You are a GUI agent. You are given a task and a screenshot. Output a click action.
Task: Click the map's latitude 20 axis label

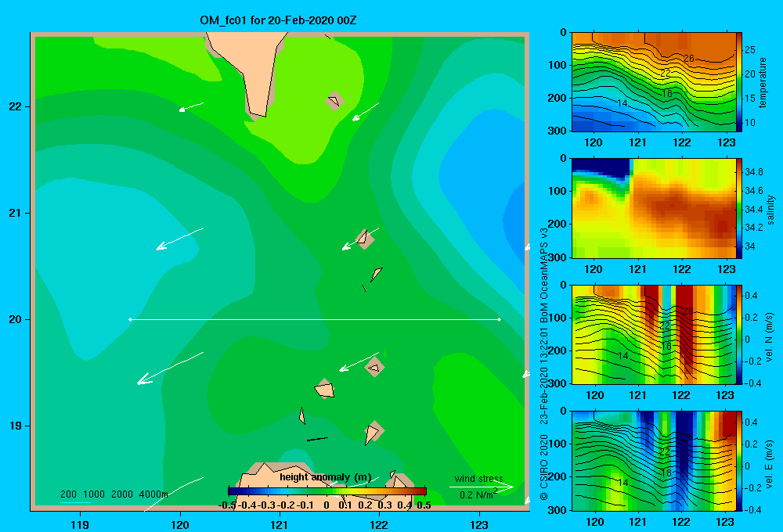pos(16,319)
